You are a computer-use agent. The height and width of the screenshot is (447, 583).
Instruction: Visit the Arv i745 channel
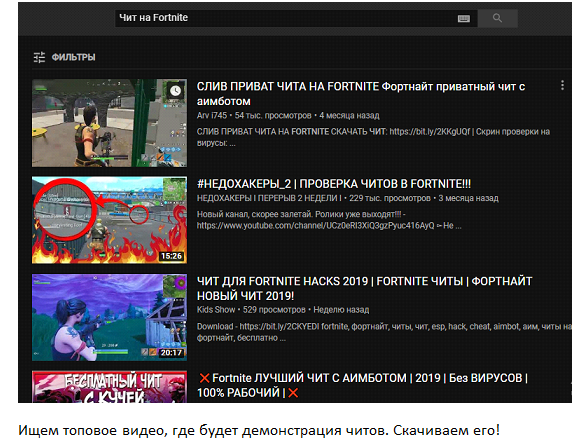(212, 116)
